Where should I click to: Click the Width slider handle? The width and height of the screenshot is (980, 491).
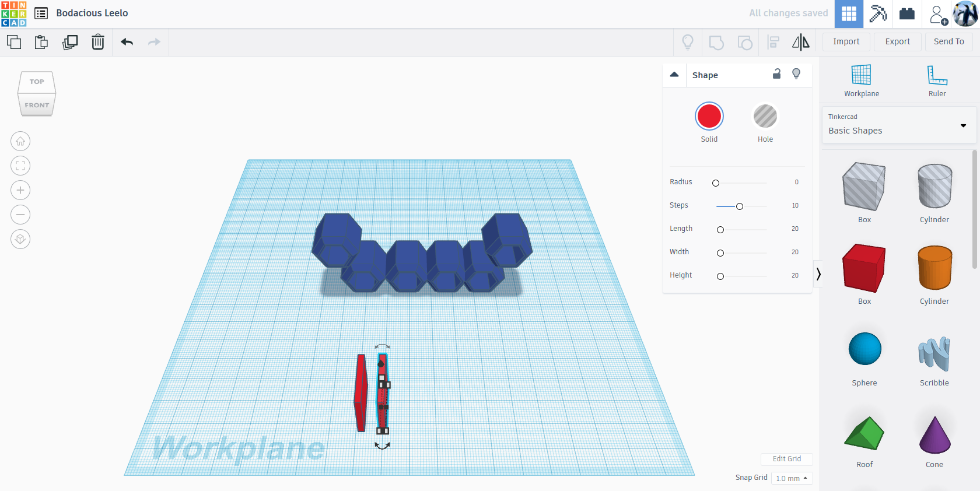point(720,253)
